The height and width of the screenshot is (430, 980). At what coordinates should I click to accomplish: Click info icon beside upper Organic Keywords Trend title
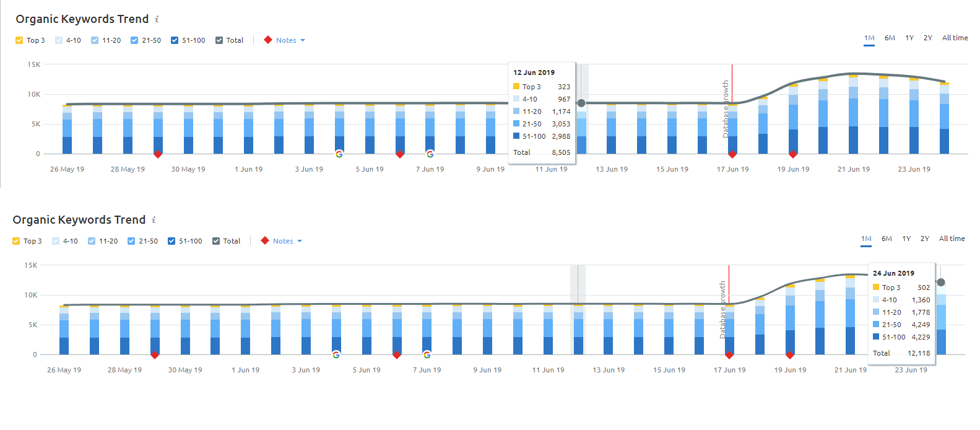157,19
